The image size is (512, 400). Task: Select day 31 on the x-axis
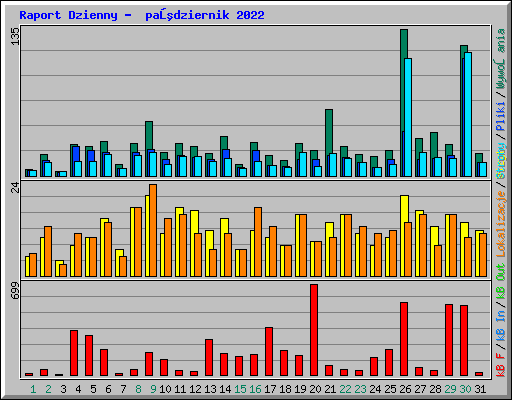pos(480,389)
